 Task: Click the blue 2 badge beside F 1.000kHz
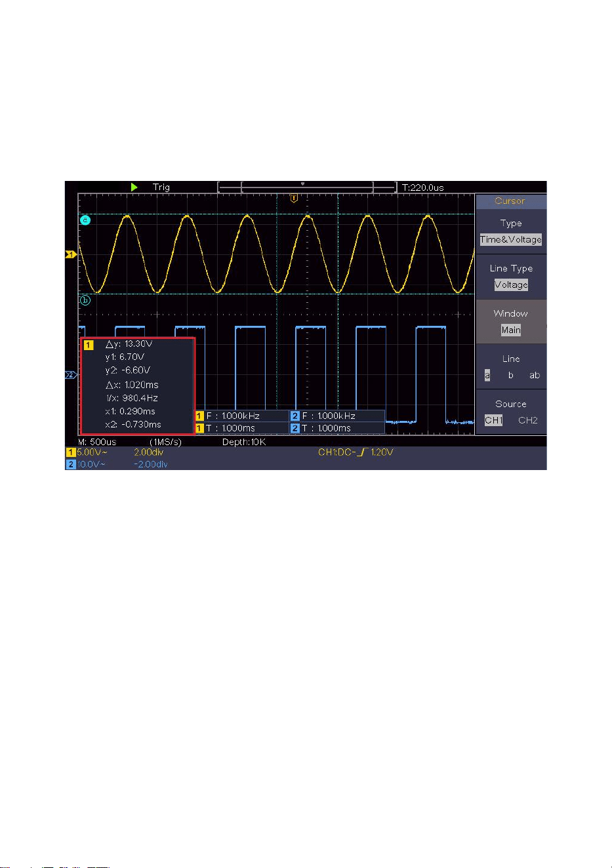point(295,416)
